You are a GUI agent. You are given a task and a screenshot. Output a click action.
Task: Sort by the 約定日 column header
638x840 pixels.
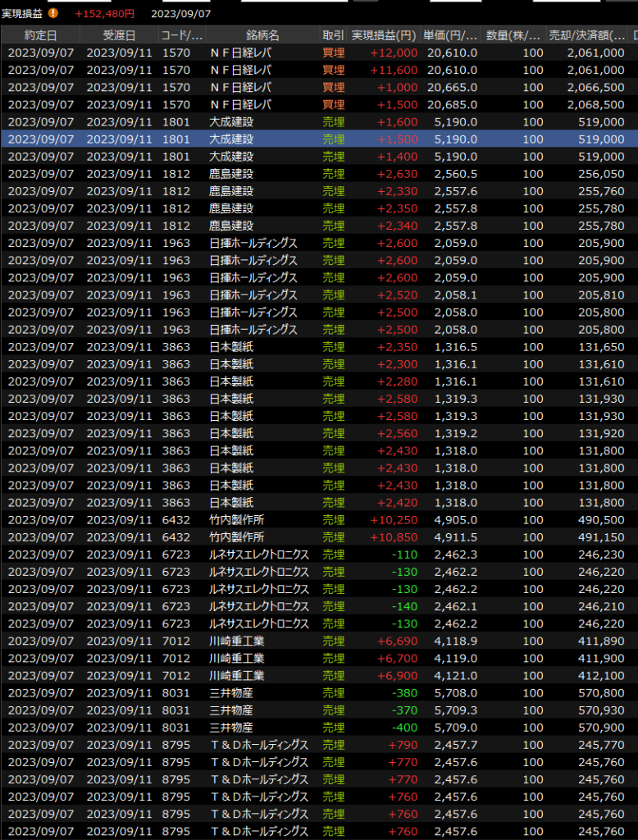(x=40, y=35)
